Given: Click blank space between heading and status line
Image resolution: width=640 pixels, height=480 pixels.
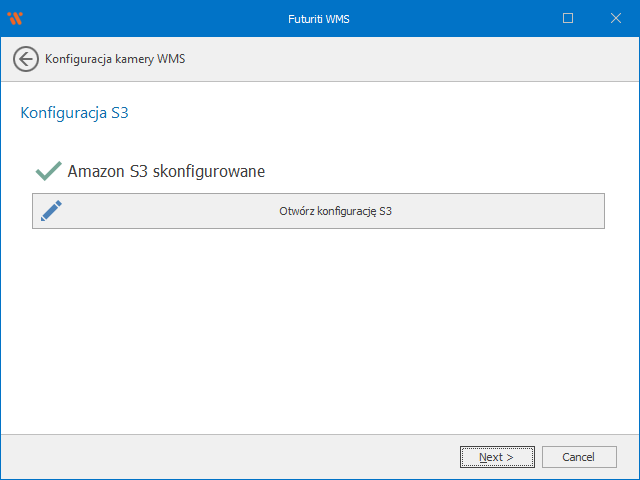Looking at the screenshot, I should pyautogui.click(x=320, y=140).
